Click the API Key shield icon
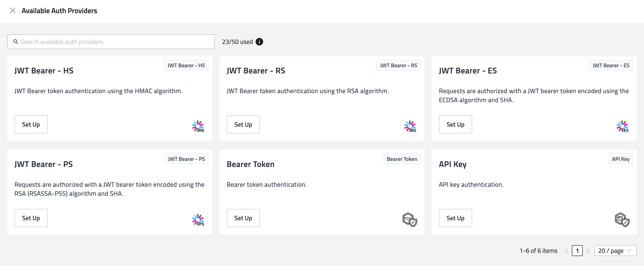Viewport: 644px width, 266px height. click(622, 220)
